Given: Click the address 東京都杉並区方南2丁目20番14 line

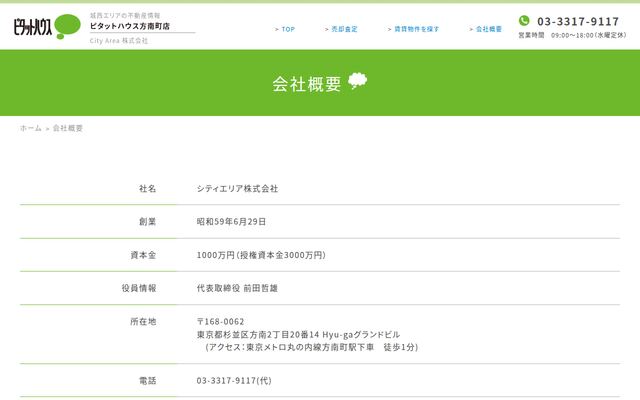Looking at the screenshot, I should (298, 335).
